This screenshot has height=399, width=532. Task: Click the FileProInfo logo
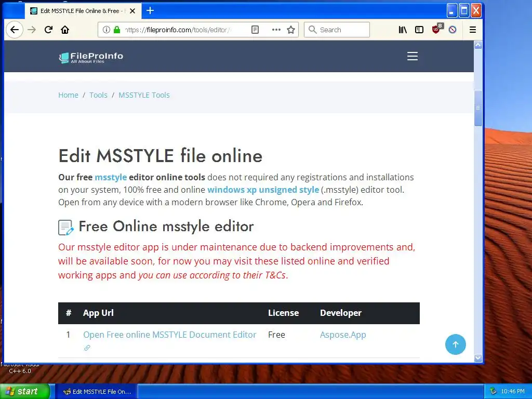point(91,58)
